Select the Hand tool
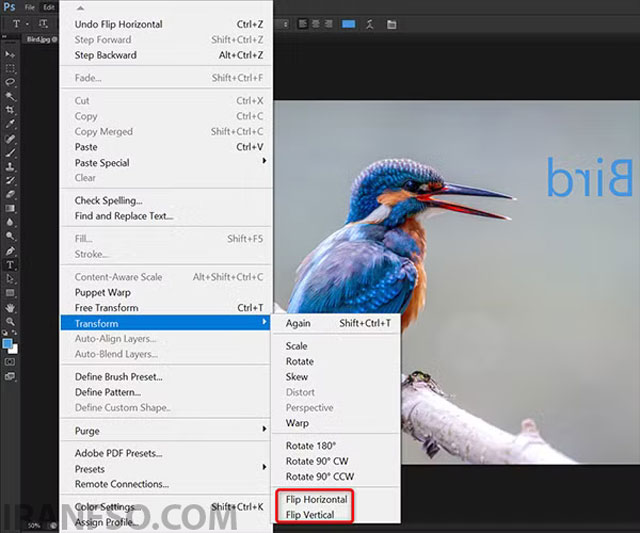The height and width of the screenshot is (533, 640). click(x=10, y=308)
